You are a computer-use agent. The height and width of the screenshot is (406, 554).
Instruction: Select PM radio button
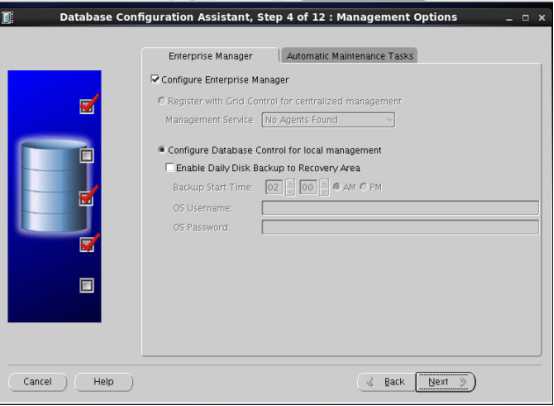pyautogui.click(x=363, y=187)
